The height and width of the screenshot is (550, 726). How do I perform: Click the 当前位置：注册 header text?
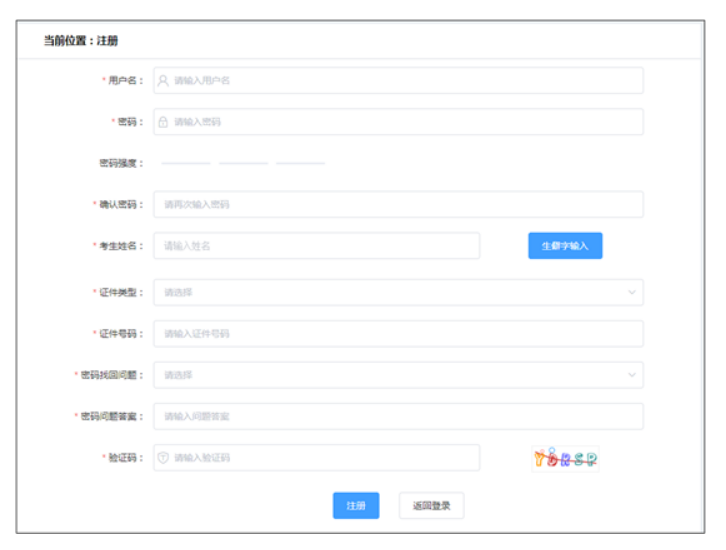[81, 40]
